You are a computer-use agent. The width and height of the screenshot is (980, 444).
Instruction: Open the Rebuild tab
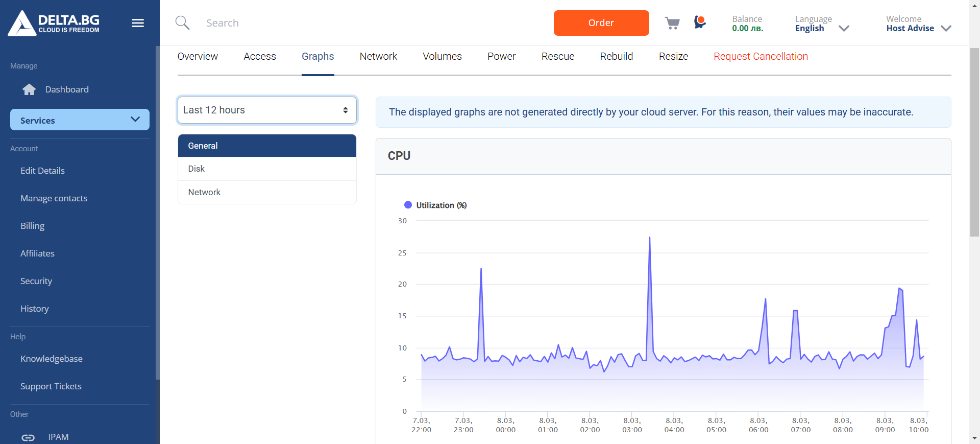617,56
